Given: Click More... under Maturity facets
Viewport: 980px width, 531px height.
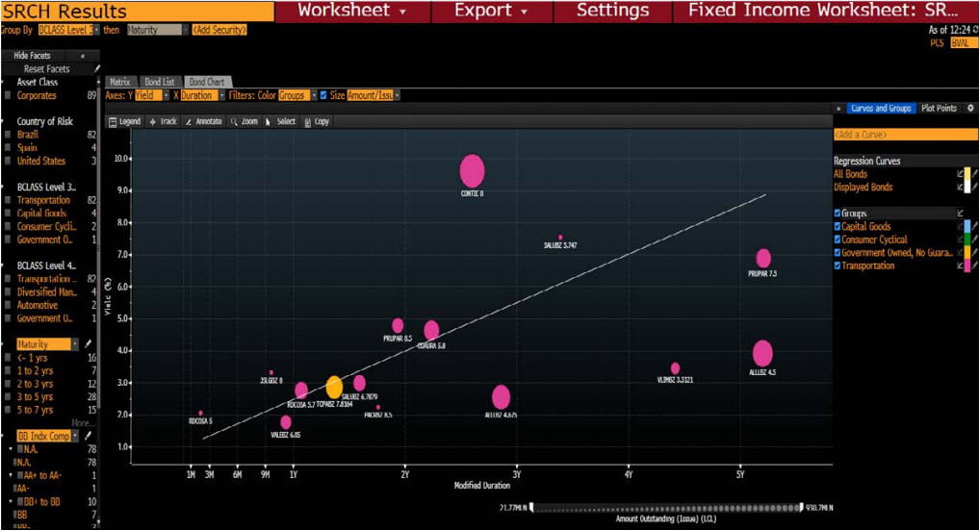Looking at the screenshot, I should pyautogui.click(x=84, y=423).
